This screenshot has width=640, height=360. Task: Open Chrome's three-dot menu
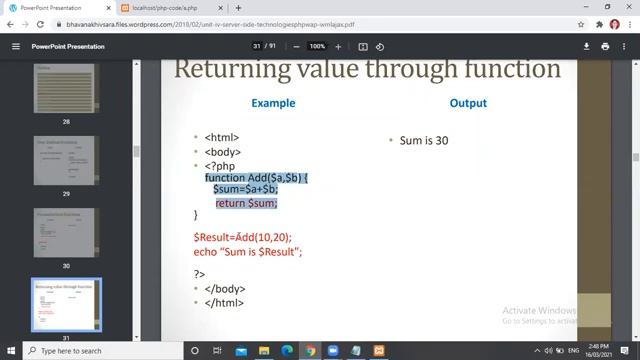coord(630,24)
